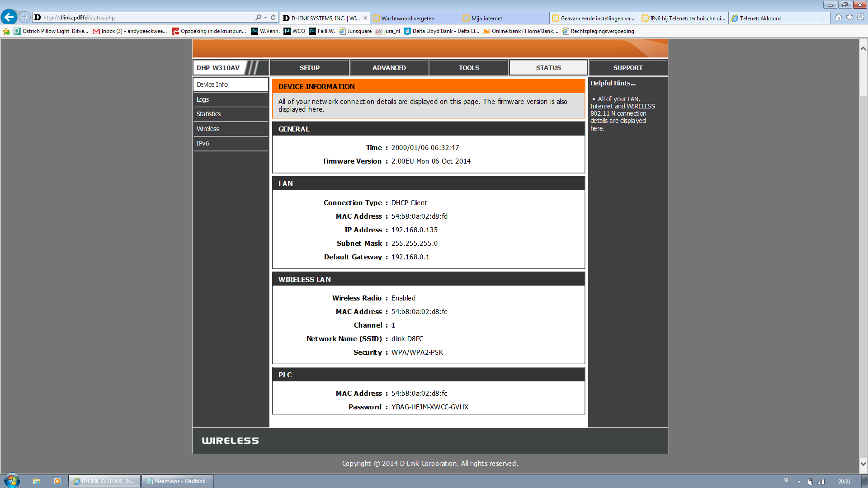Switch to Naamloos - Kladblok taskbar window
The image size is (868, 488).
pos(177,481)
